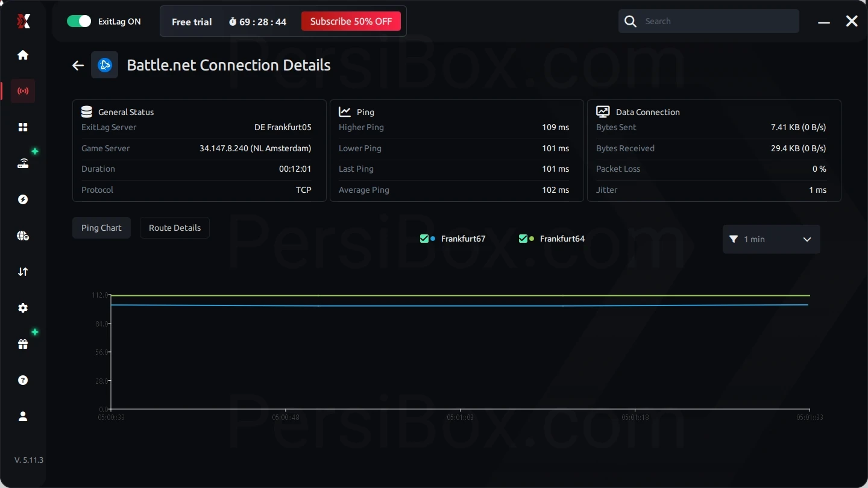The width and height of the screenshot is (868, 488).
Task: Open the user profile icon
Action: click(23, 416)
